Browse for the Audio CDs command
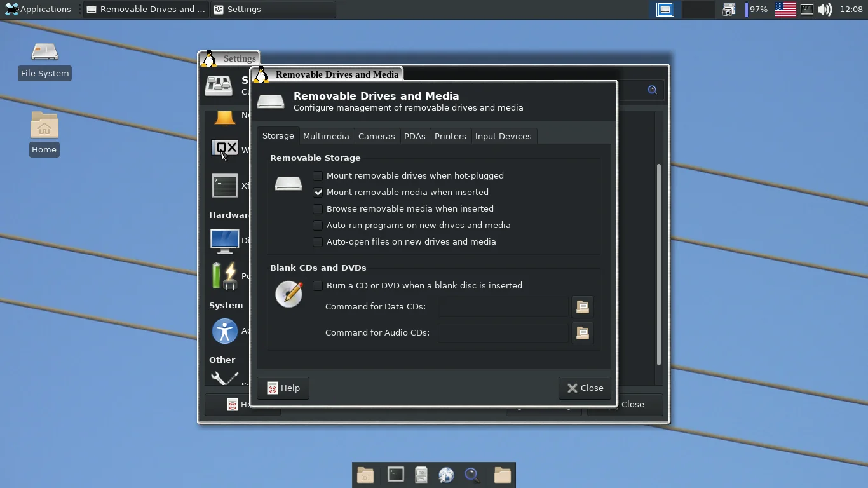The width and height of the screenshot is (868, 488). (582, 333)
